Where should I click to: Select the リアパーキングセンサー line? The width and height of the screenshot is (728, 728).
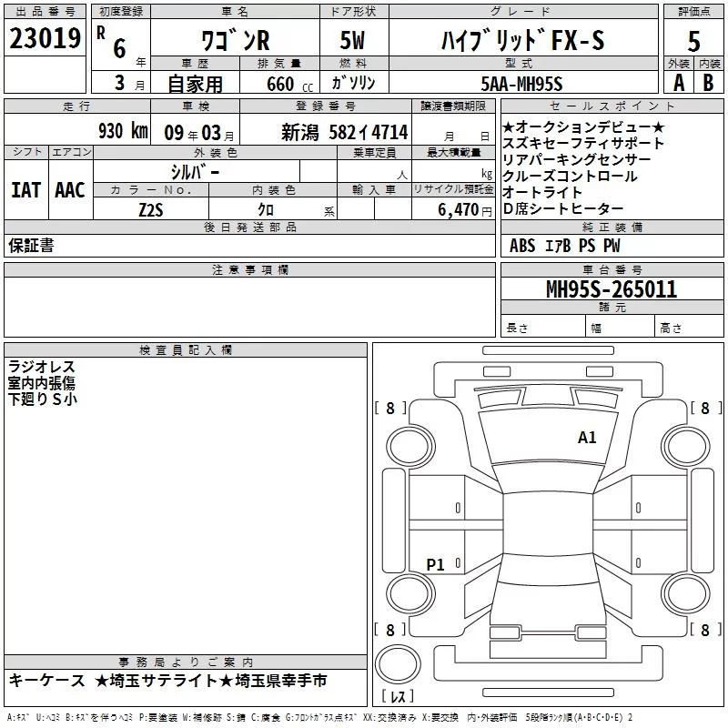577,160
